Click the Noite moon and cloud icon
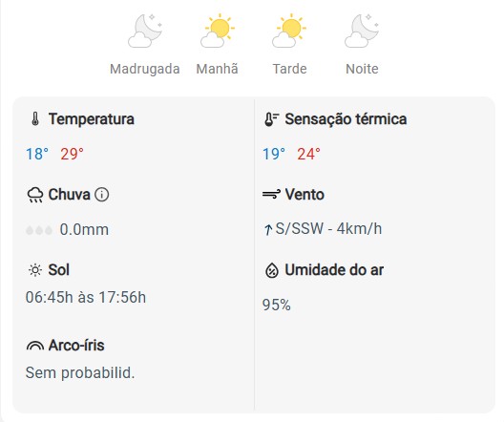This screenshot has width=504, height=422. click(x=362, y=31)
